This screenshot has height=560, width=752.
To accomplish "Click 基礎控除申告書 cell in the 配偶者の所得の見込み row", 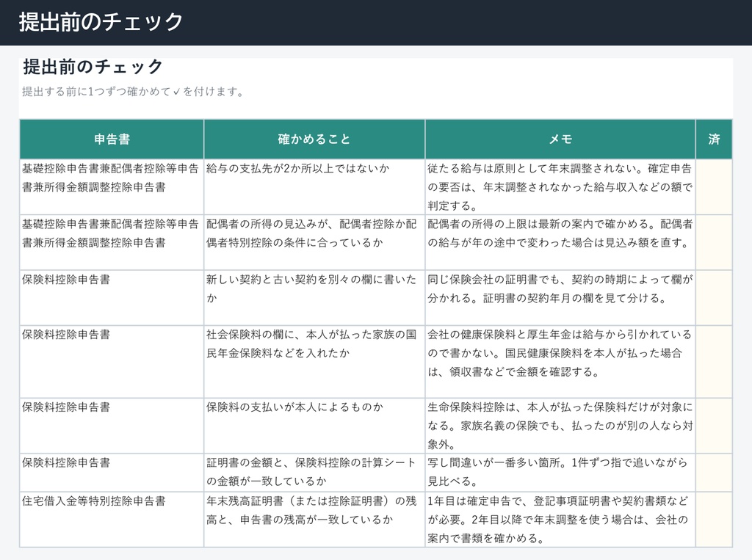I will tap(112, 242).
